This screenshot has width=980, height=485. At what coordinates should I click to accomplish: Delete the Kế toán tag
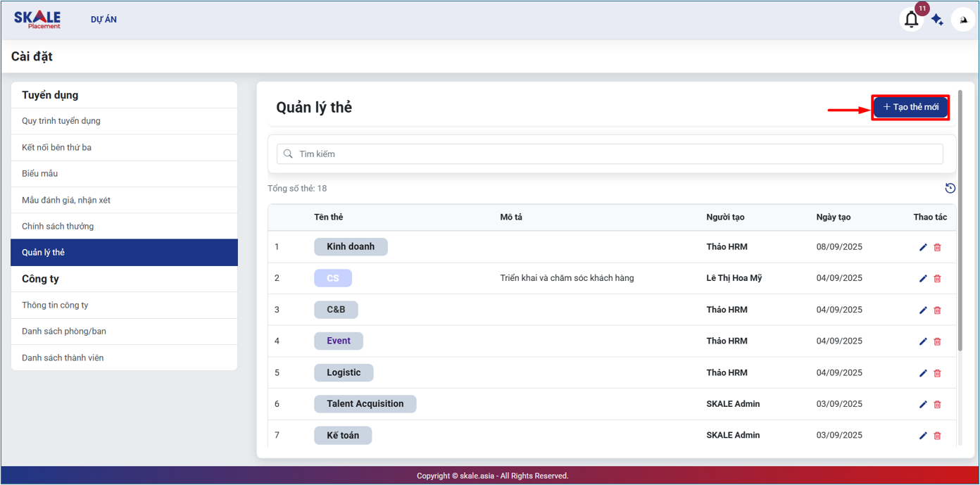pyautogui.click(x=937, y=436)
